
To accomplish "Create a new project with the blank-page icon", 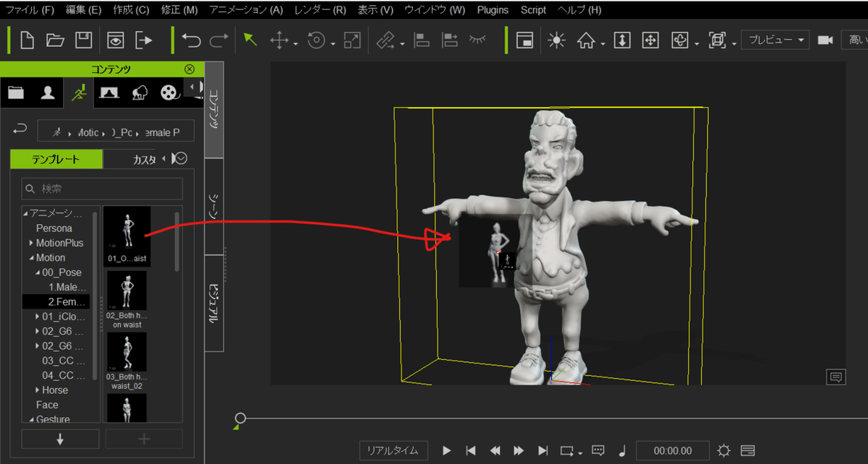I will click(x=27, y=40).
